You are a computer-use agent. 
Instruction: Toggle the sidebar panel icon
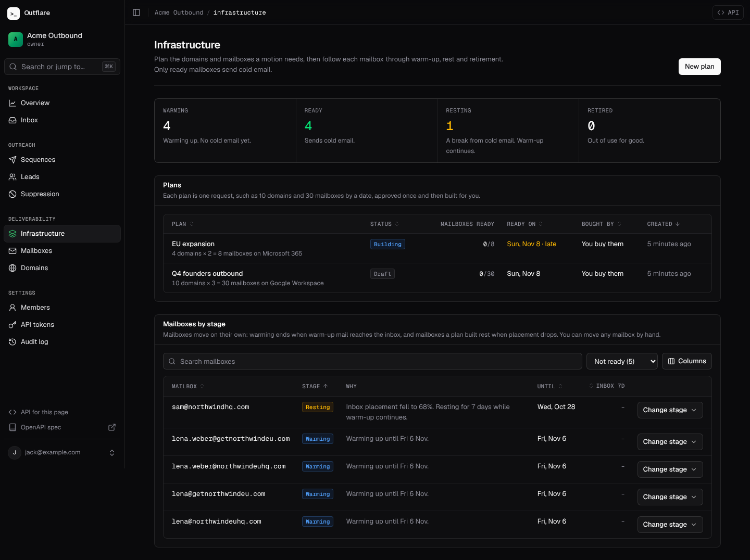136,12
